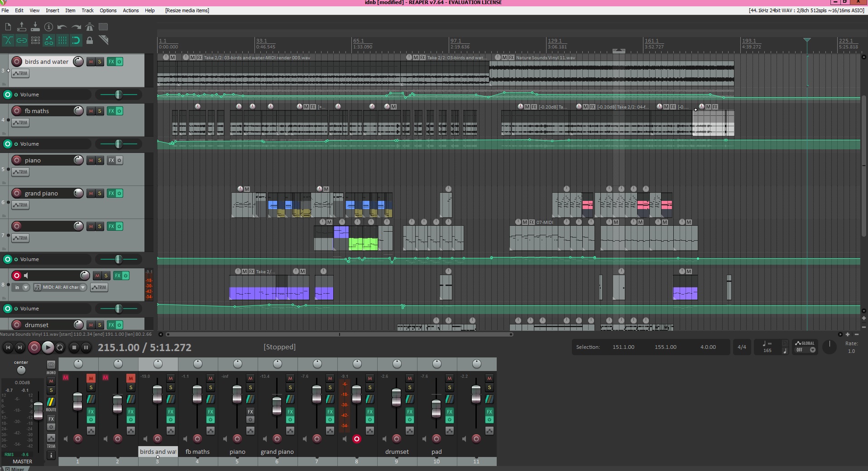Click the dashed-square toolbar icon in the top row
Image resolution: width=868 pixels, height=471 pixels.
pyautogui.click(x=104, y=27)
